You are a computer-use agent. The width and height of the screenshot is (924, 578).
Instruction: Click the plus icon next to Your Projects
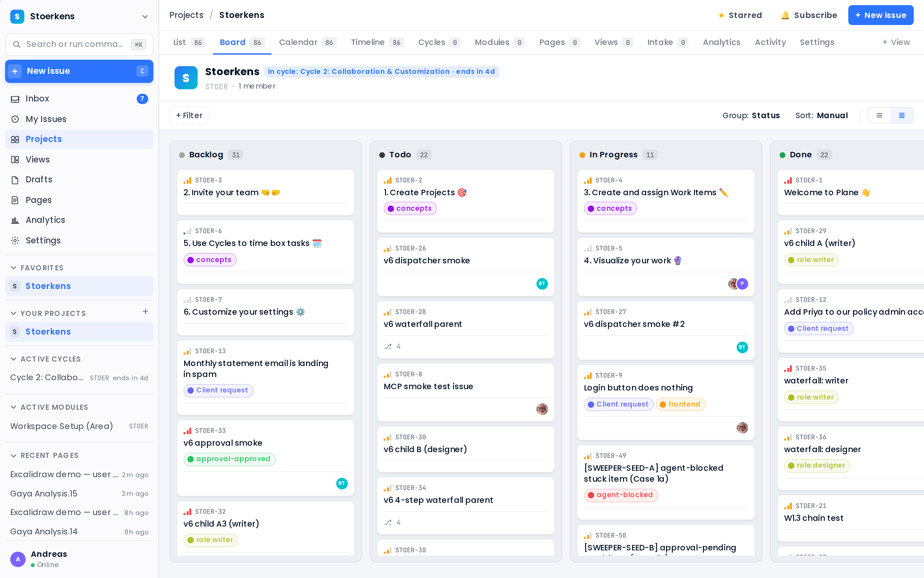click(x=145, y=312)
